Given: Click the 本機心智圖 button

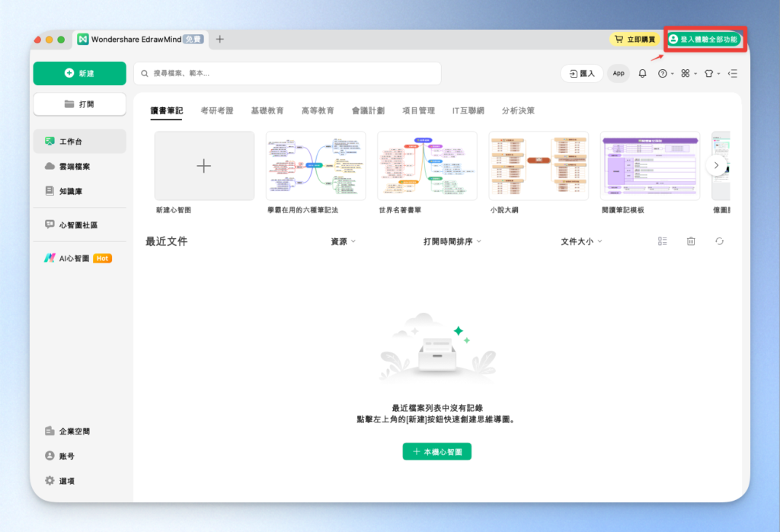Looking at the screenshot, I should (436, 451).
